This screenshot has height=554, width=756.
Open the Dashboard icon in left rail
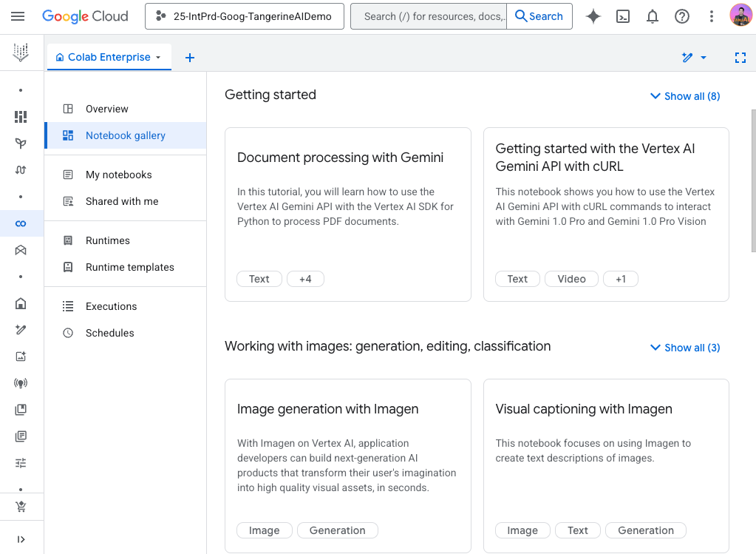21,117
